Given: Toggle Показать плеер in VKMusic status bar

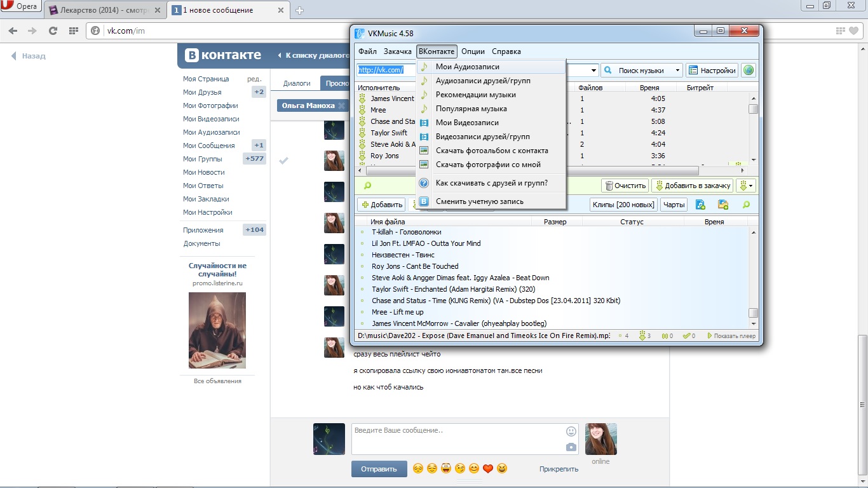Looking at the screenshot, I should pyautogui.click(x=731, y=335).
